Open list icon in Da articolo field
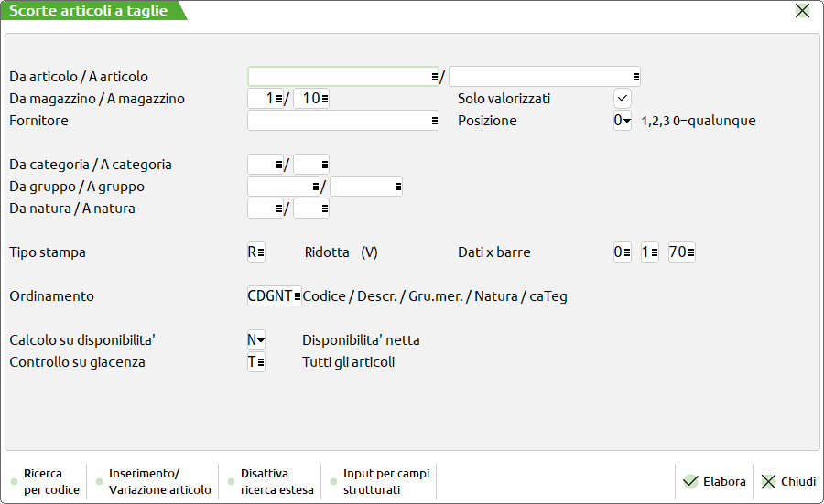The width and height of the screenshot is (824, 504). click(x=434, y=77)
